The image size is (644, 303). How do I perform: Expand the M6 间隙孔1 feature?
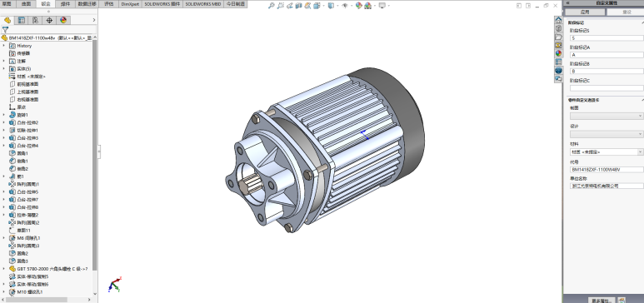click(4, 238)
